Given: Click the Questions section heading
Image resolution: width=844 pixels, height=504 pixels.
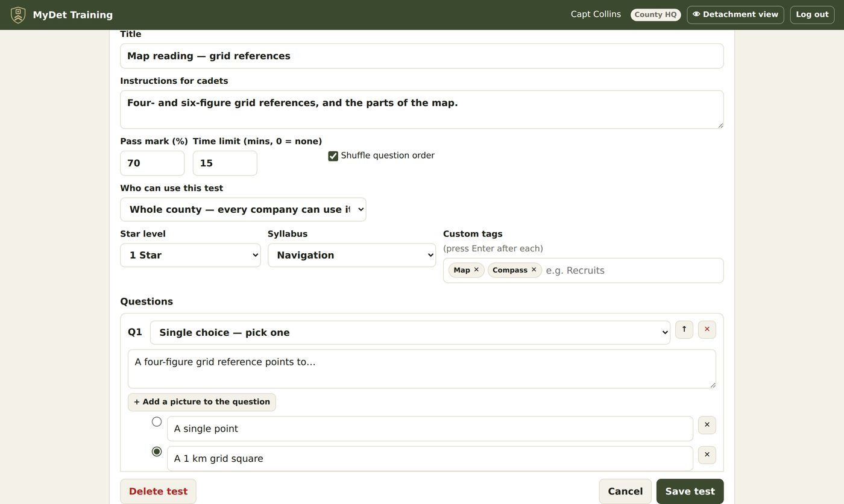Looking at the screenshot, I should tap(146, 301).
